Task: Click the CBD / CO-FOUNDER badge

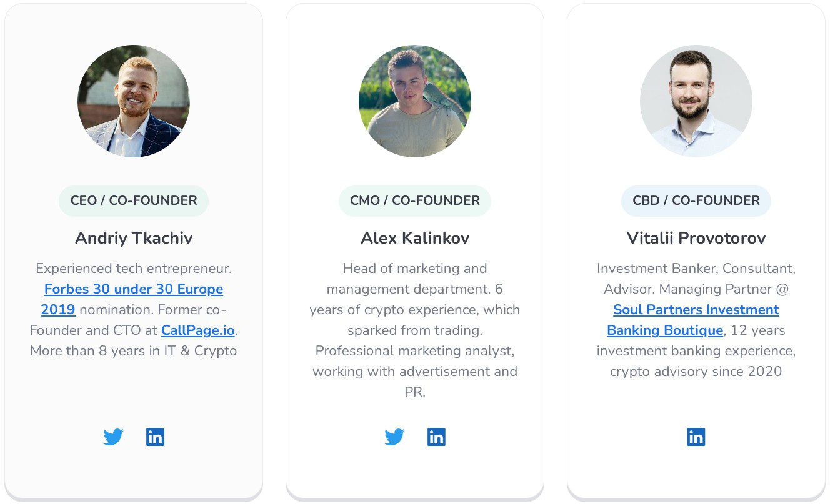Action: [696, 200]
